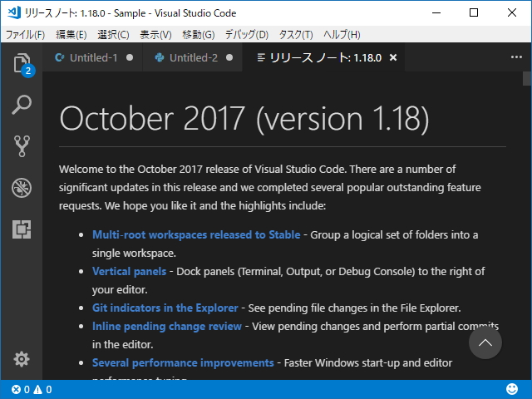Follow the Vertical panels link
The image size is (532, 399).
(x=130, y=272)
